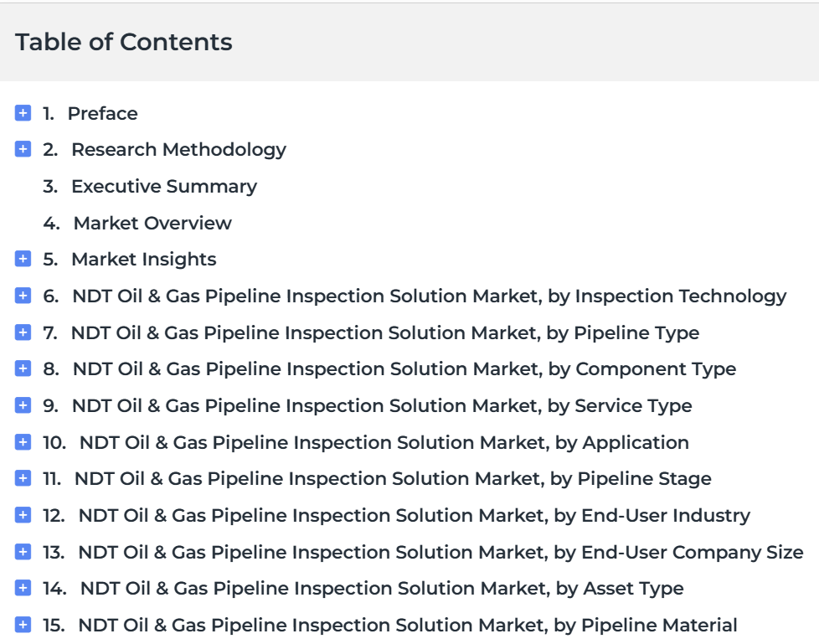Expand Research Methodology with its plus icon
Image resolution: width=819 pixels, height=644 pixels.
pos(23,149)
